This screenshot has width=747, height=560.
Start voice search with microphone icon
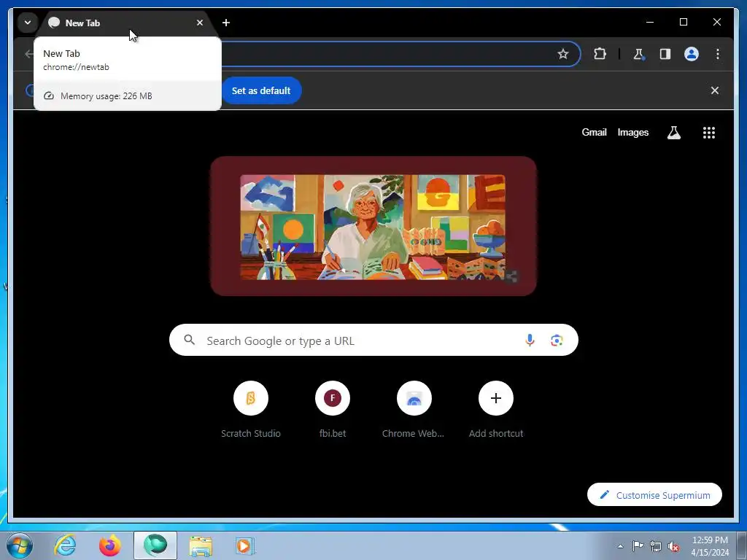click(530, 340)
